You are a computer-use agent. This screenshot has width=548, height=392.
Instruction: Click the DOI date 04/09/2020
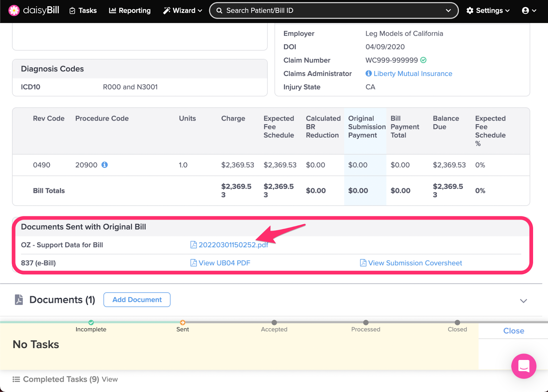(x=385, y=47)
